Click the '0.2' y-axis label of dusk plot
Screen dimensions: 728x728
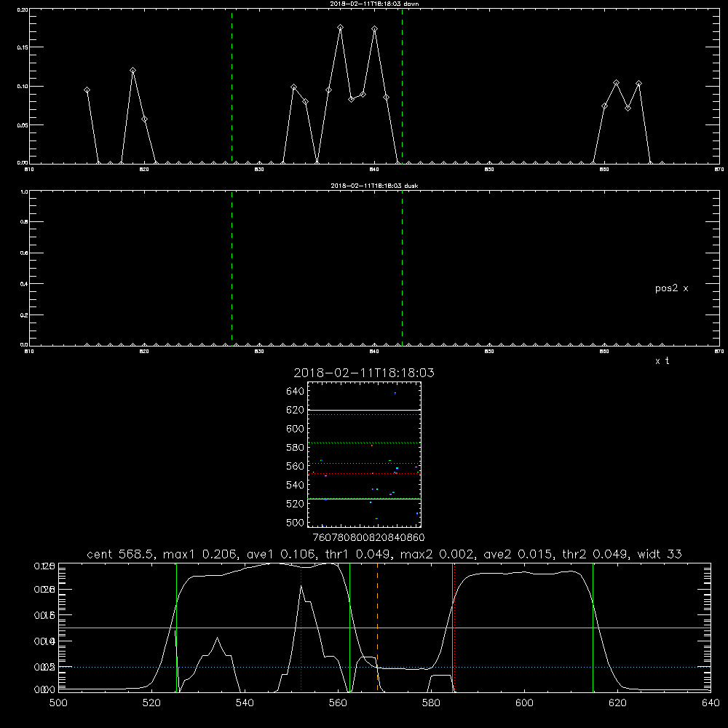coord(24,314)
